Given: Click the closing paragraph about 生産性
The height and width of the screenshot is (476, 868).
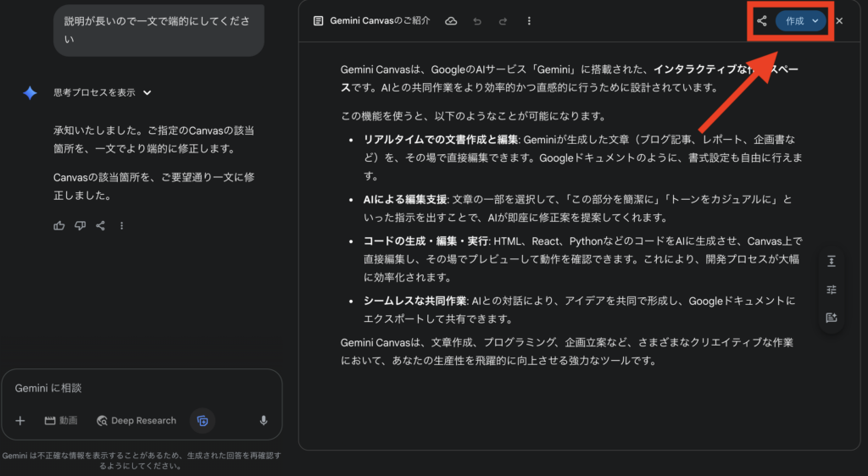Looking at the screenshot, I should coord(567,351).
